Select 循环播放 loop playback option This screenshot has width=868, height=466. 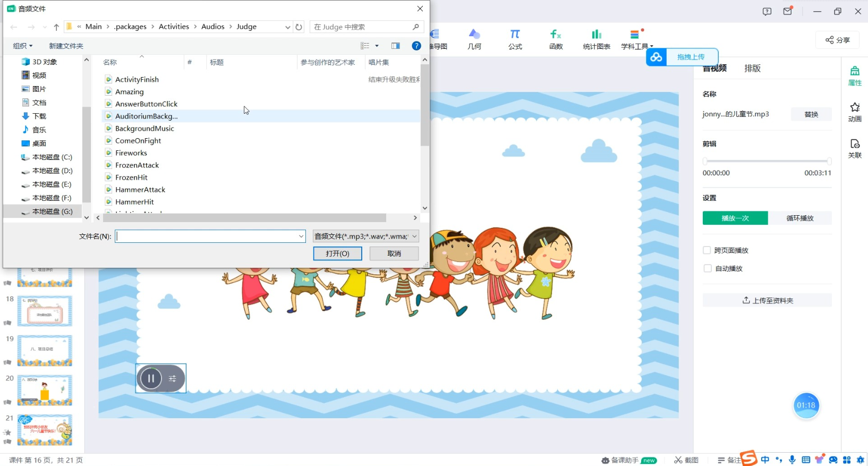tap(800, 218)
